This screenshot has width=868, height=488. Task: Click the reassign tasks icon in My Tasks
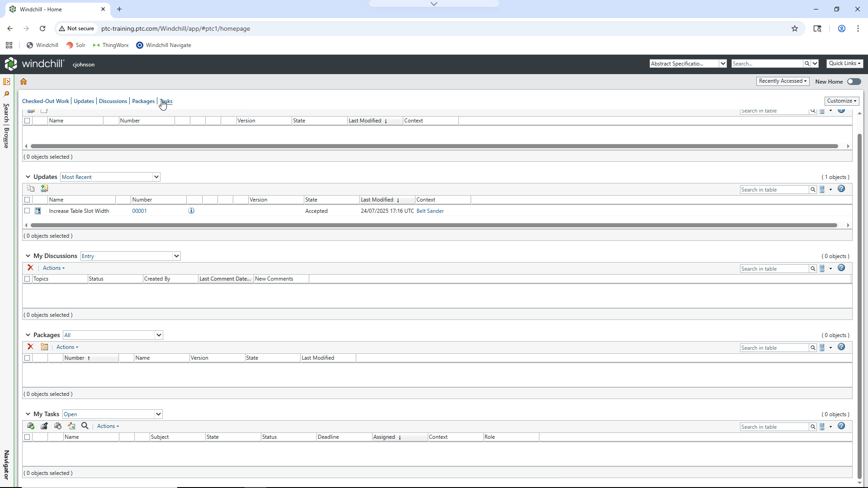coord(44,426)
